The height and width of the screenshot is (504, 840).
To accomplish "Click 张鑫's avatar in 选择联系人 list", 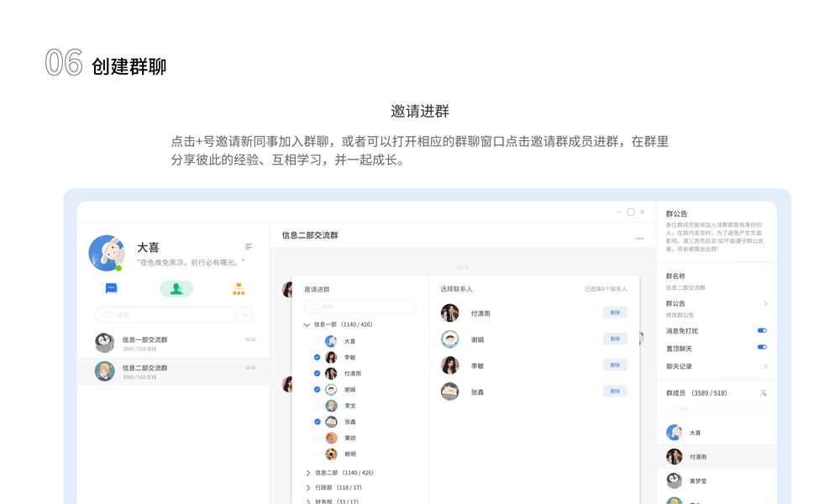I will [x=450, y=391].
